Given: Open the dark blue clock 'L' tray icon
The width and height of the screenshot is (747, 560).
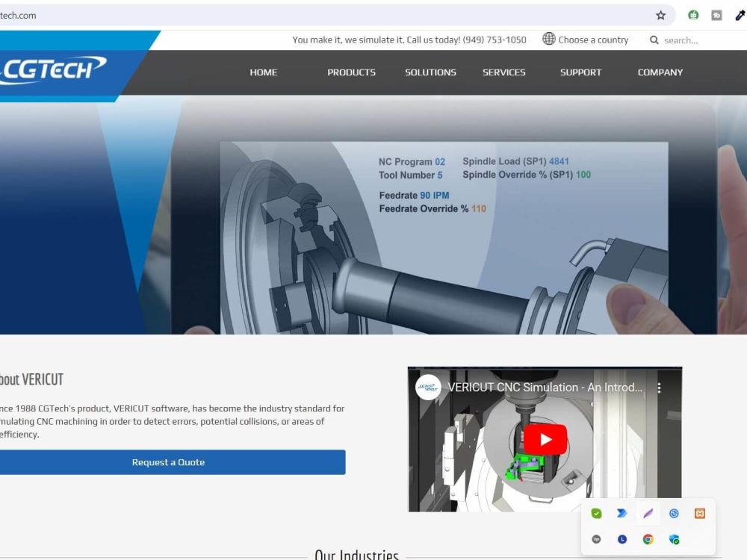Looking at the screenshot, I should (622, 539).
